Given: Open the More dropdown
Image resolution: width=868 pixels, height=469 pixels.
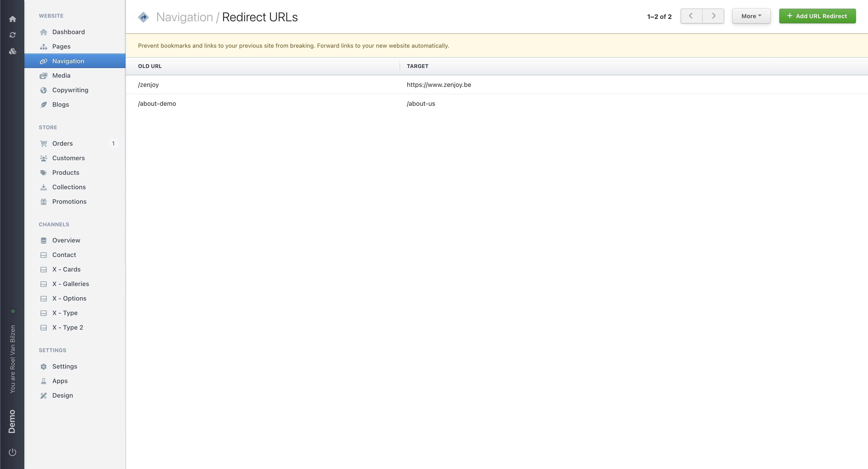Looking at the screenshot, I should [x=751, y=16].
